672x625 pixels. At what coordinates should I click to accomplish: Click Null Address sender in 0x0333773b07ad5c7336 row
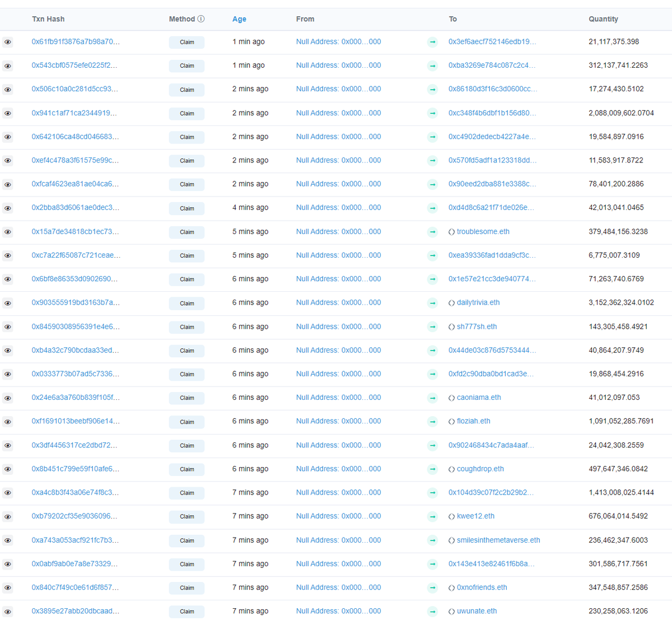point(338,374)
